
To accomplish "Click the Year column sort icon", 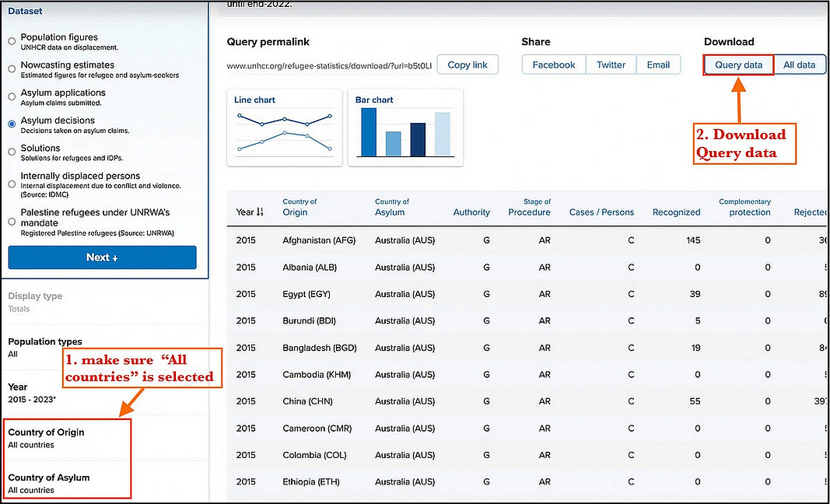I will click(259, 212).
